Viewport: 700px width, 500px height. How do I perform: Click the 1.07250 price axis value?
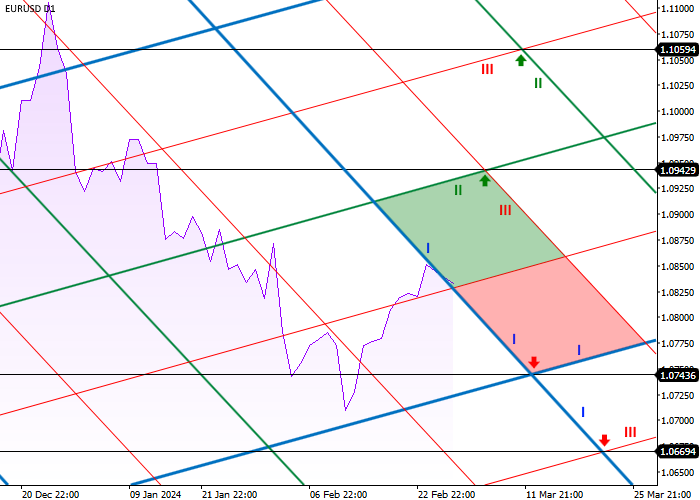(x=678, y=396)
